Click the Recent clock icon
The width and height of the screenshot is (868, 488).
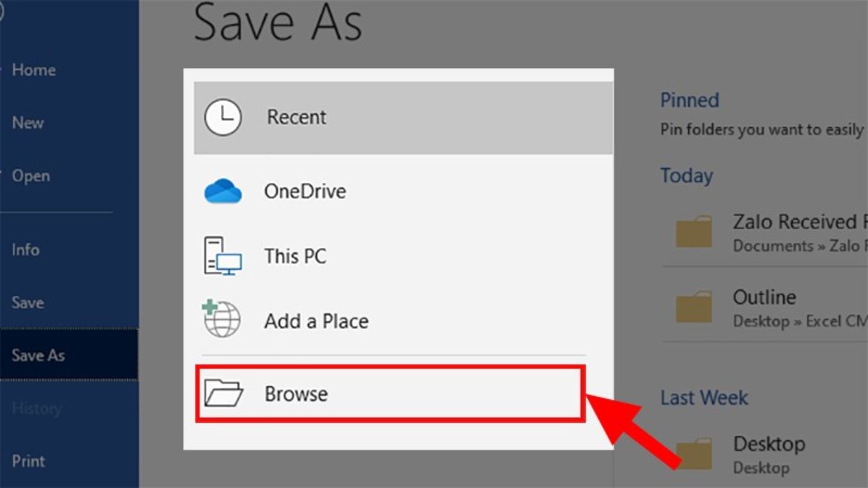223,117
